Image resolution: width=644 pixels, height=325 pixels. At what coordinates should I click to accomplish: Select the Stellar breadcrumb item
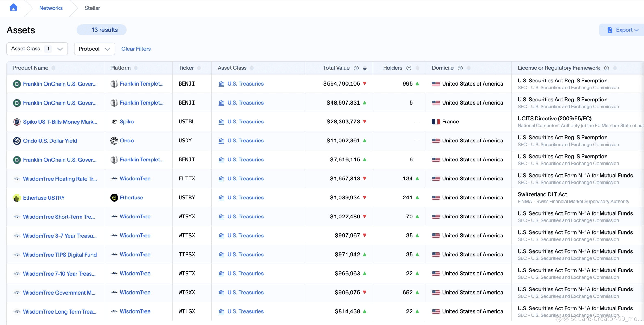click(92, 8)
